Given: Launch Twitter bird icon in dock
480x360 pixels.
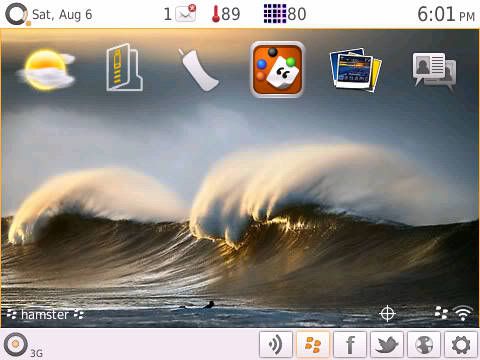Looking at the screenshot, I should point(387,344).
